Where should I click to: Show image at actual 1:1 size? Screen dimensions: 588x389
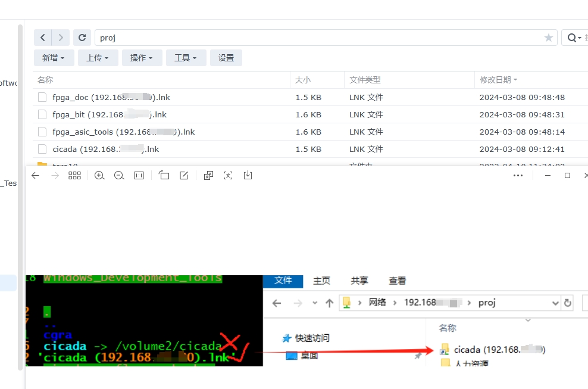(139, 176)
